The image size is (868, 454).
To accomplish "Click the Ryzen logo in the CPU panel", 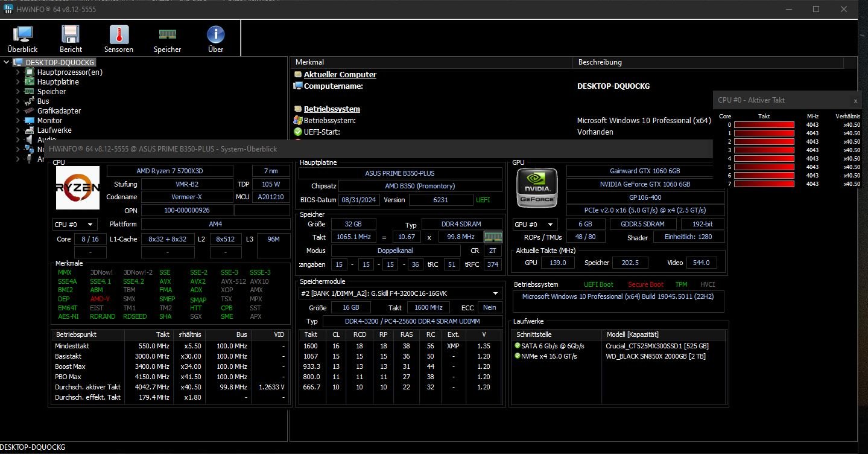I will 78,188.
